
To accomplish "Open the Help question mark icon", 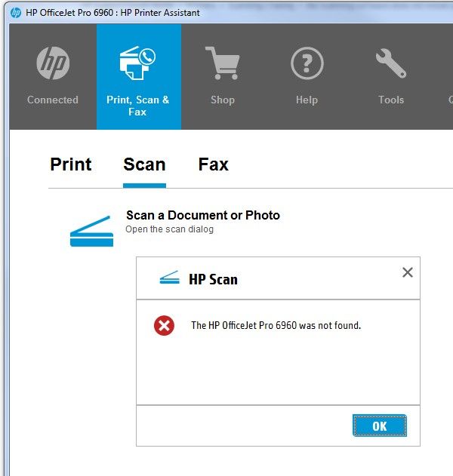I will [307, 63].
